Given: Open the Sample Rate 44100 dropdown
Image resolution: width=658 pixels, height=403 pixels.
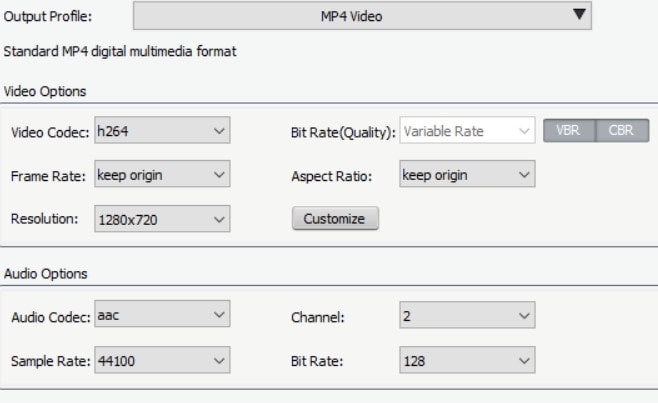Looking at the screenshot, I should click(162, 360).
